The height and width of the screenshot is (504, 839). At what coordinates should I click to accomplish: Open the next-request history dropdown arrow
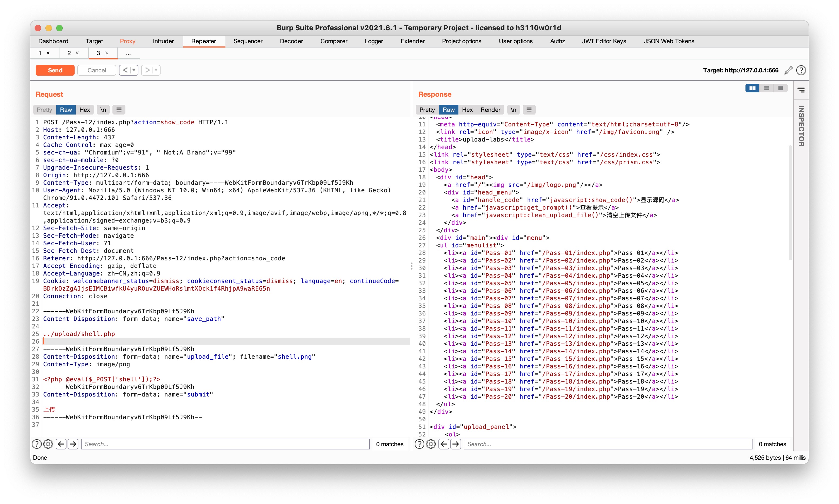[156, 70]
